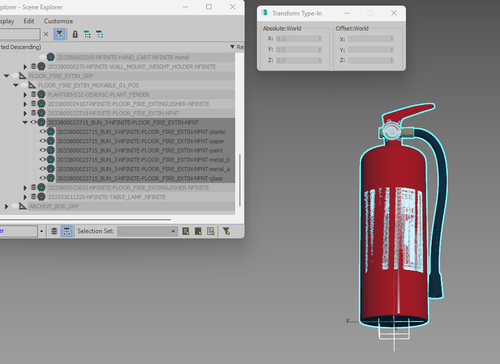Hide the FLOOR_FIRE_EXTIN-NFNT-paint object
500x364 pixels.
click(43, 151)
